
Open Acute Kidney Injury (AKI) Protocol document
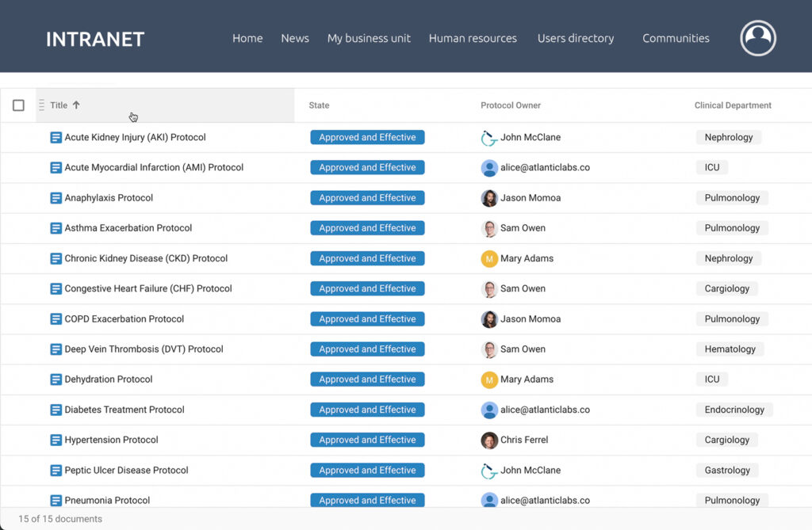135,137
